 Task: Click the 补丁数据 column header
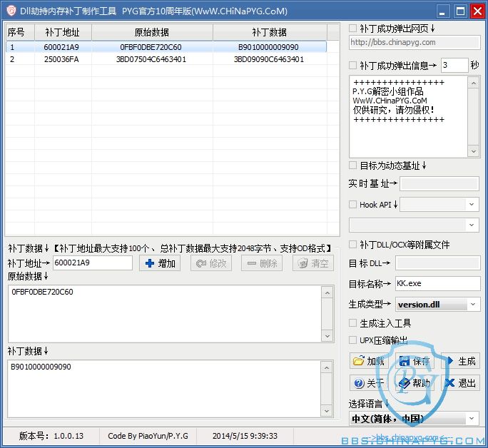click(270, 32)
